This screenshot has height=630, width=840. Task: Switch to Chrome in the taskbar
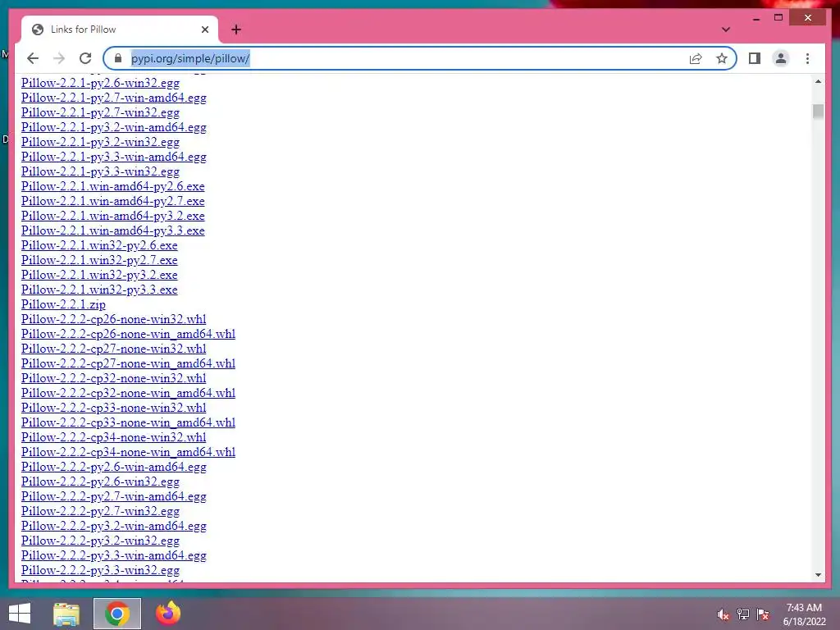tap(116, 614)
